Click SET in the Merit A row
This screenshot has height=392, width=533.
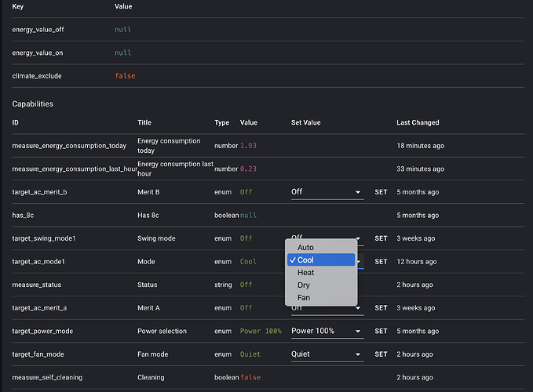point(381,308)
